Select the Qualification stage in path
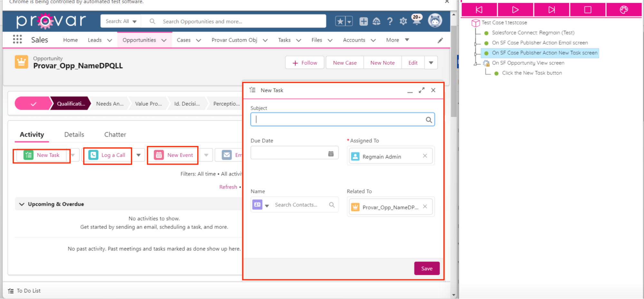The width and height of the screenshot is (644, 299). [x=71, y=104]
